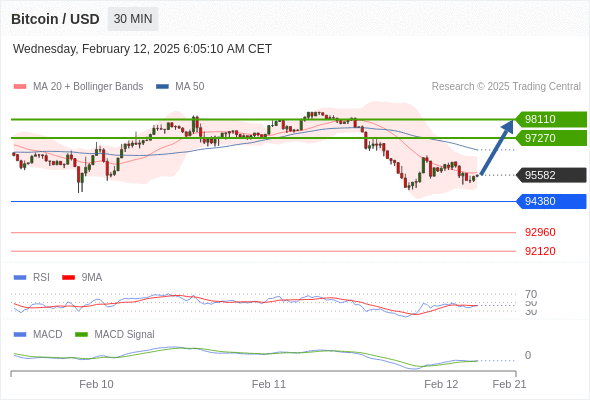The height and width of the screenshot is (400, 590).
Task: Click the red 92120 support label
Action: (x=540, y=251)
